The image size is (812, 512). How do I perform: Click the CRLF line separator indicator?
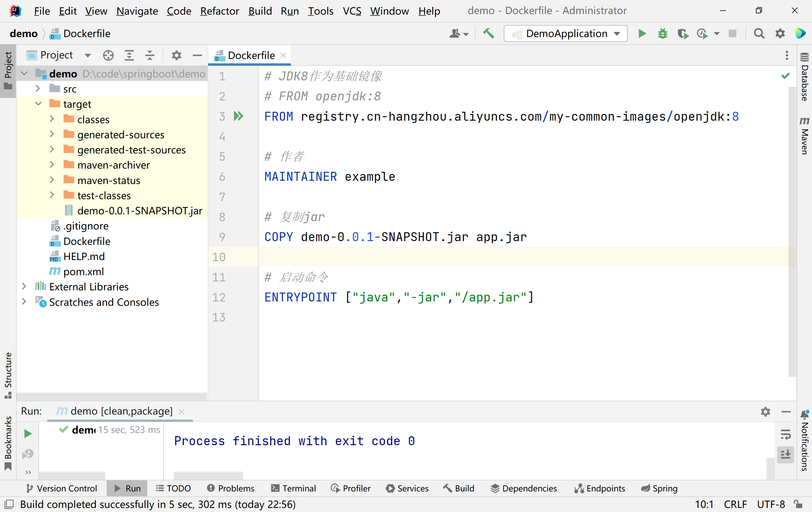tap(735, 504)
